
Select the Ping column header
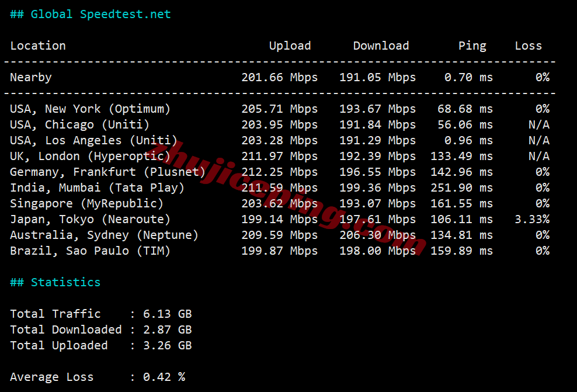click(472, 46)
